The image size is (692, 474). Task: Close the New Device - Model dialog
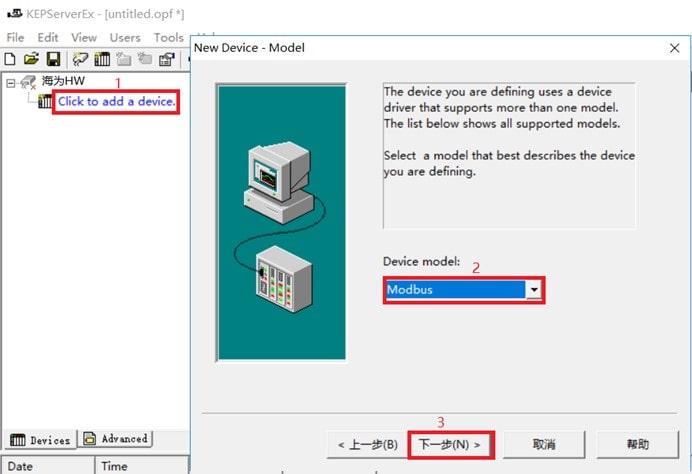(674, 48)
